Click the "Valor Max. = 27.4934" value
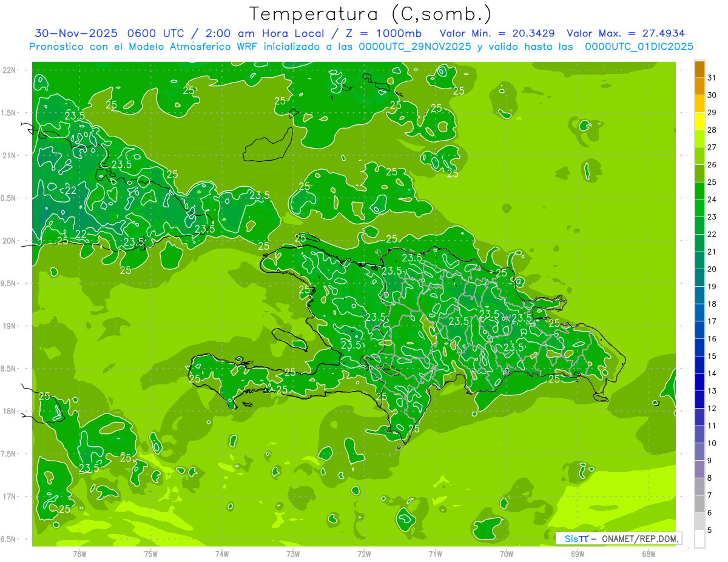Screen dimensions: 728x562 (x=625, y=33)
